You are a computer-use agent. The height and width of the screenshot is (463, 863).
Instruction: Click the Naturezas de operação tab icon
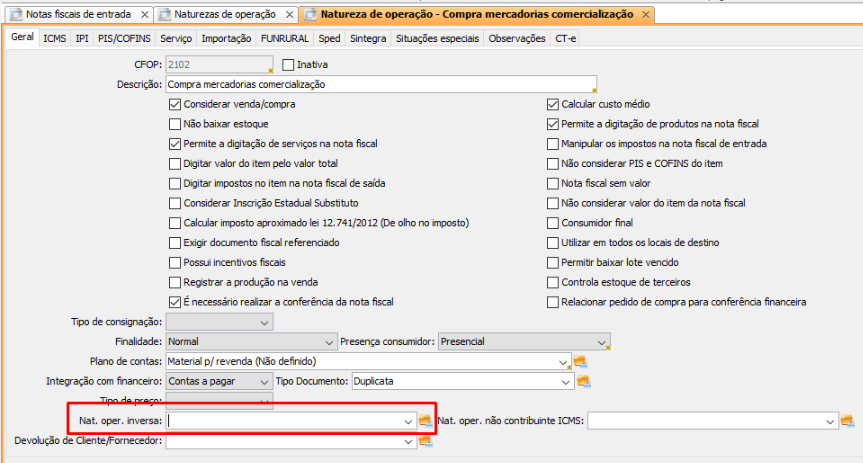tap(162, 15)
